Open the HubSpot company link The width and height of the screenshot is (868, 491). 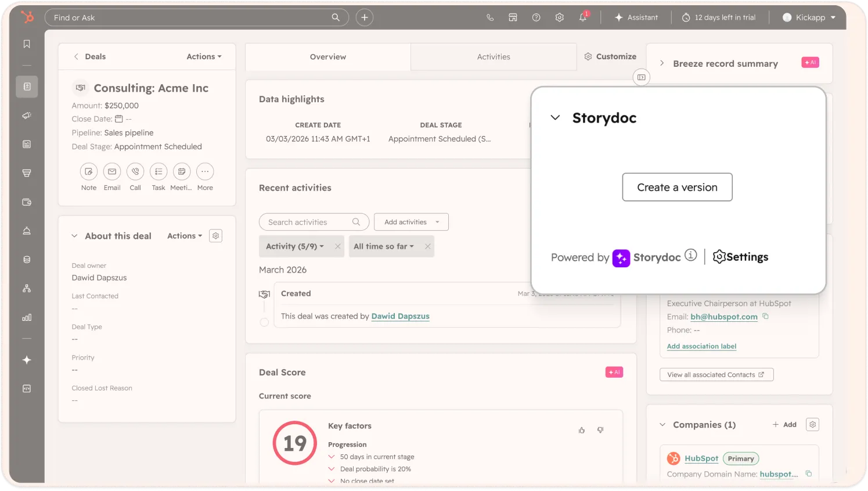[701, 458]
